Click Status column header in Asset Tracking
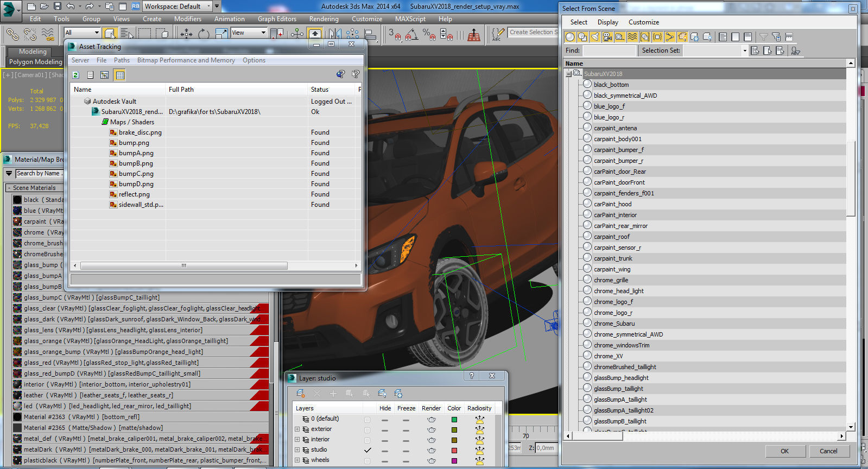Viewport: 868px width, 469px height. click(332, 90)
